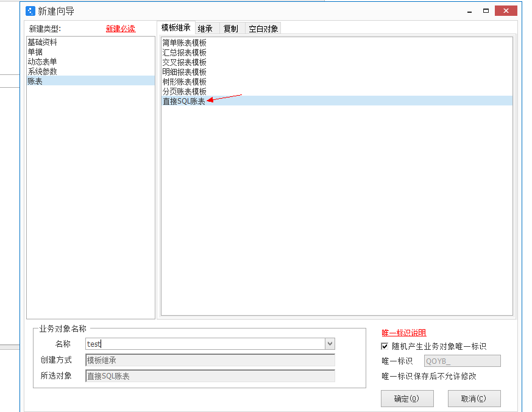This screenshot has width=532, height=412.
Task: Select 单据 in the type list
Action: [x=35, y=52]
